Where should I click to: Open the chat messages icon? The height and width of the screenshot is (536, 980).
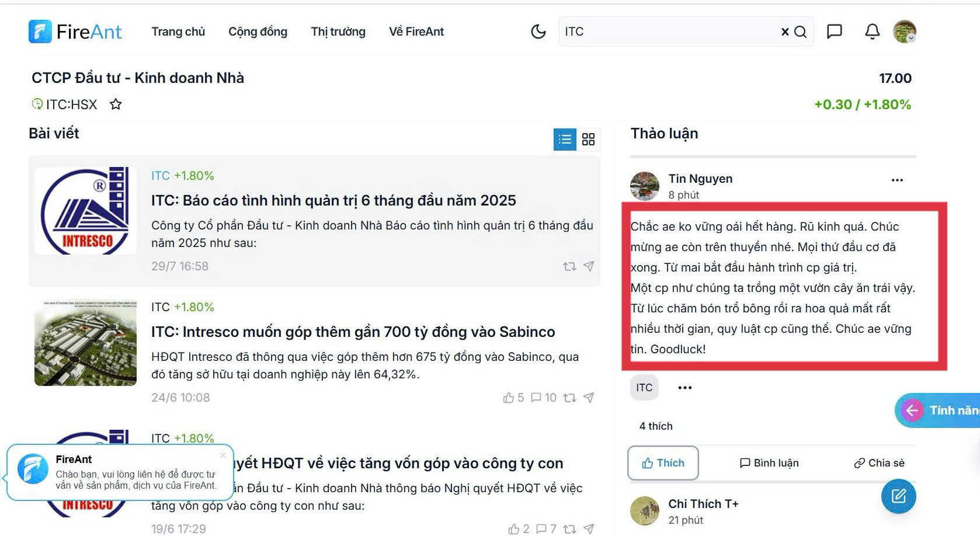pos(835,32)
